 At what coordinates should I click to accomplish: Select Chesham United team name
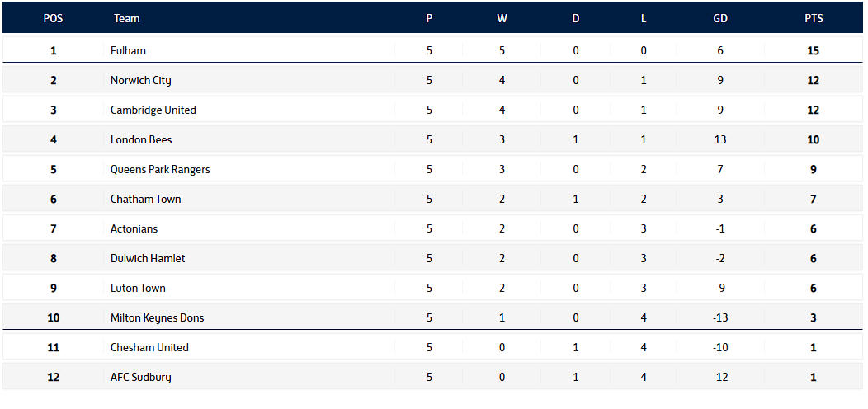click(149, 347)
